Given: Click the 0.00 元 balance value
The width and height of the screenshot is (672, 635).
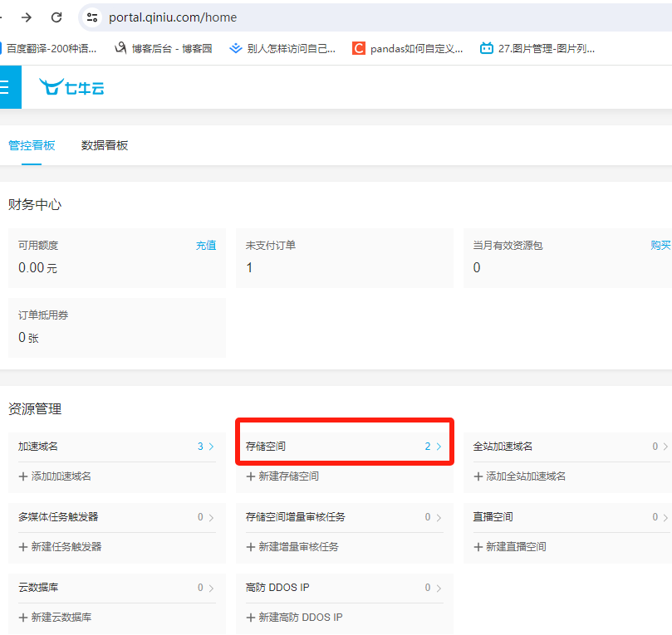Looking at the screenshot, I should click(37, 267).
